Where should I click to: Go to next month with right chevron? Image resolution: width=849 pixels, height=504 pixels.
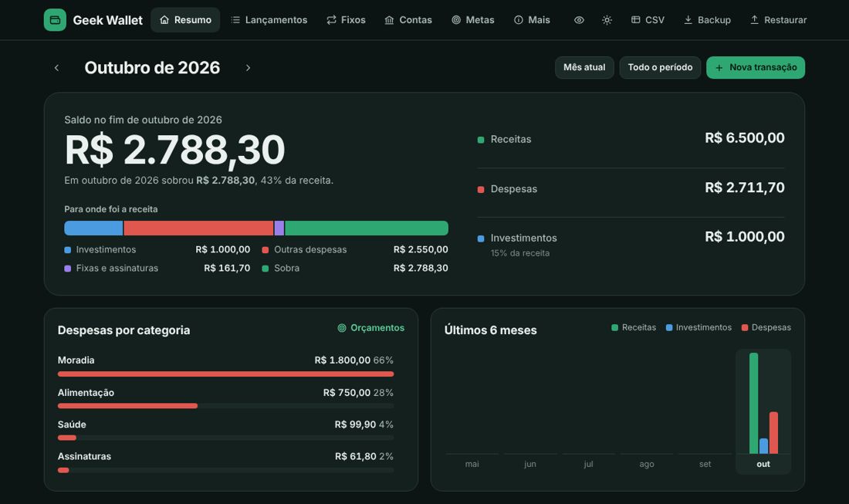248,68
